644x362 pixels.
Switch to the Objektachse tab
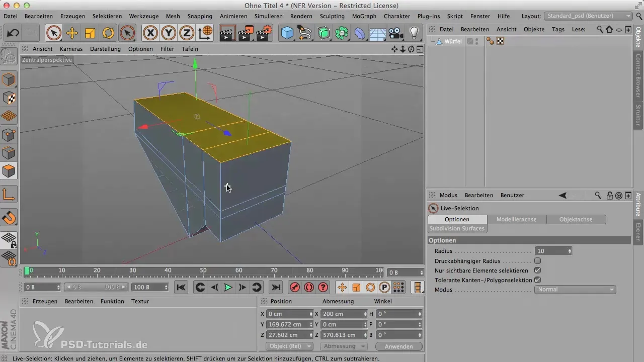[x=576, y=220]
